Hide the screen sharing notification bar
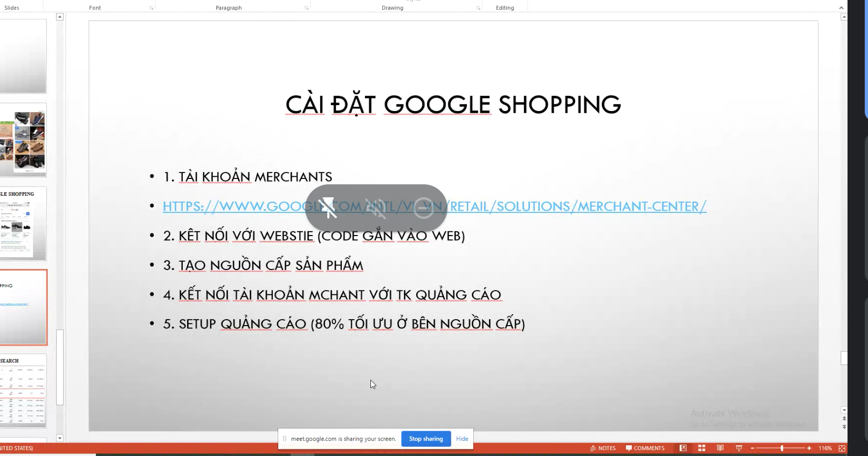868x456 pixels. (x=462, y=439)
